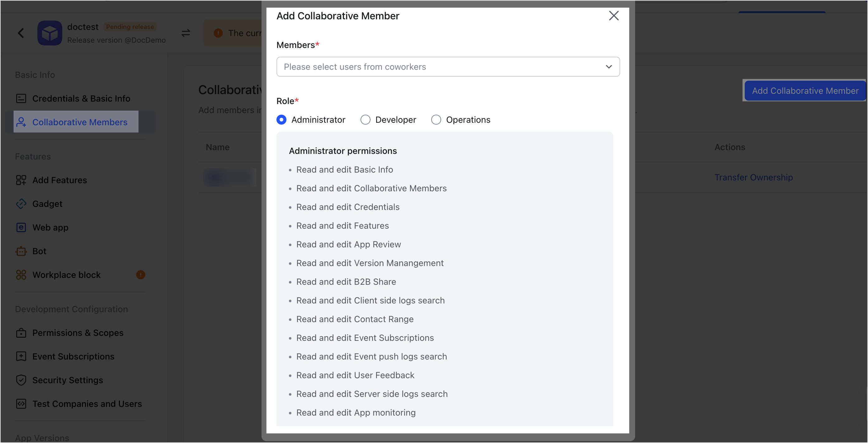Screen dimensions: 868x443
Task: Click the Credentials & Basic Info icon
Action: pyautogui.click(x=21, y=98)
